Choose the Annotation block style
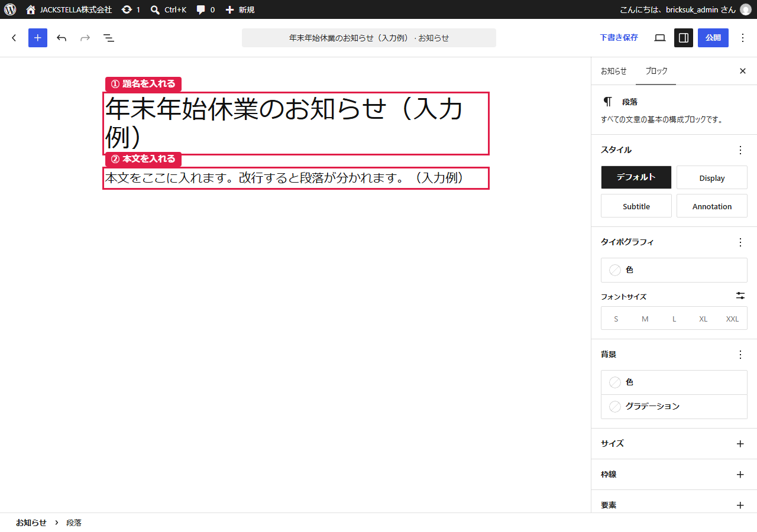The height and width of the screenshot is (532, 757). click(712, 206)
